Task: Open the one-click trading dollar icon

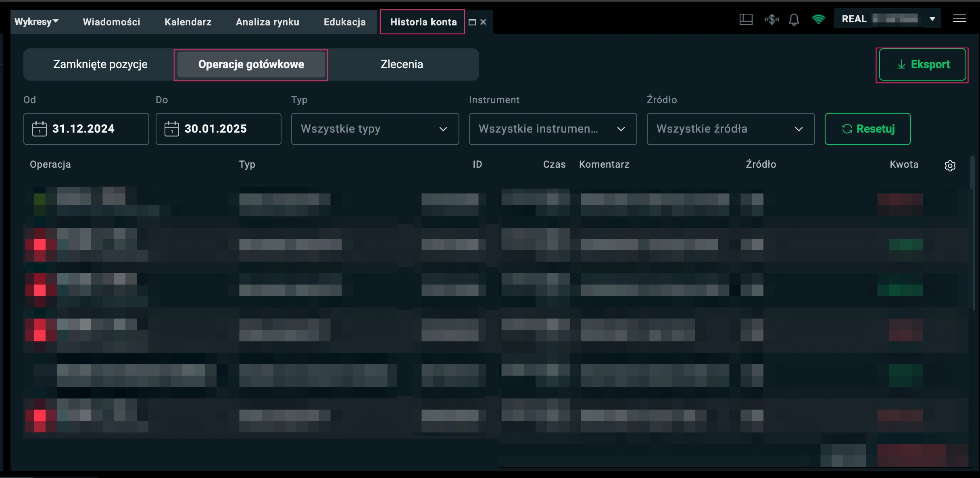Action: (x=771, y=19)
